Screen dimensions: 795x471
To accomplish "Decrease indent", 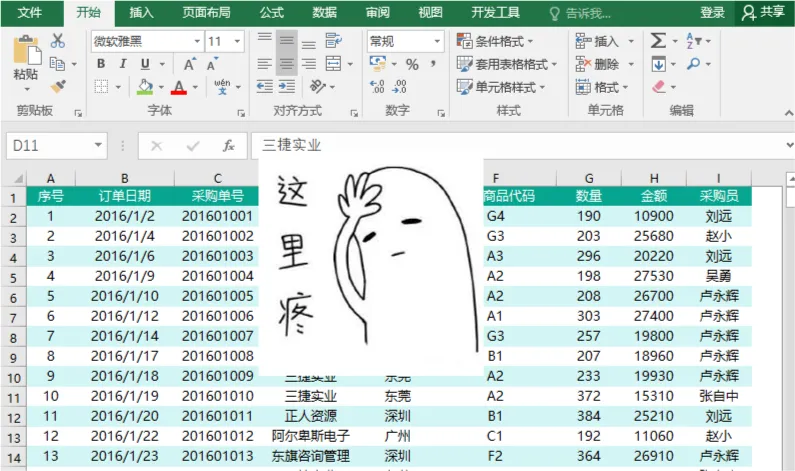I will pyautogui.click(x=265, y=87).
